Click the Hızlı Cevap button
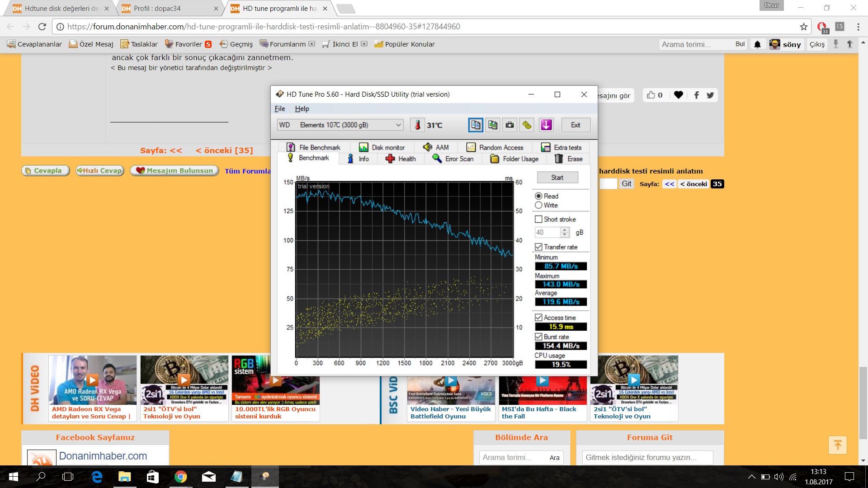Viewport: 868px width, 488px height. 100,171
